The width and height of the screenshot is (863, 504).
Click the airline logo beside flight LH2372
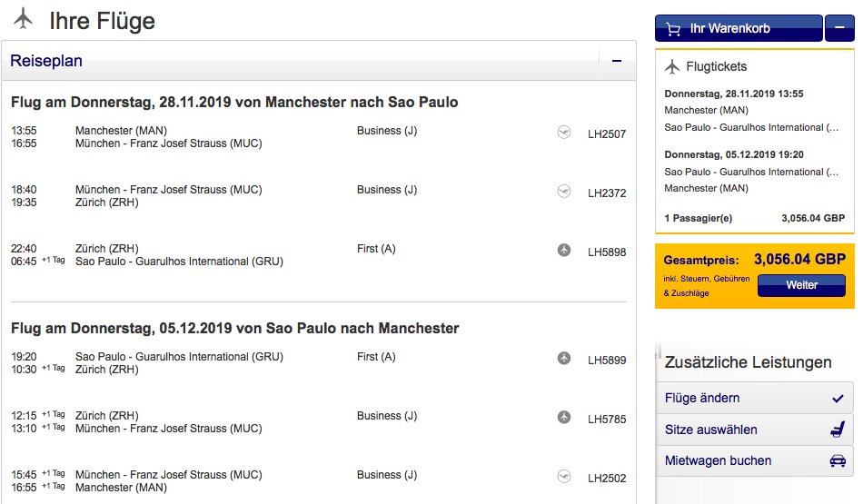click(x=564, y=192)
